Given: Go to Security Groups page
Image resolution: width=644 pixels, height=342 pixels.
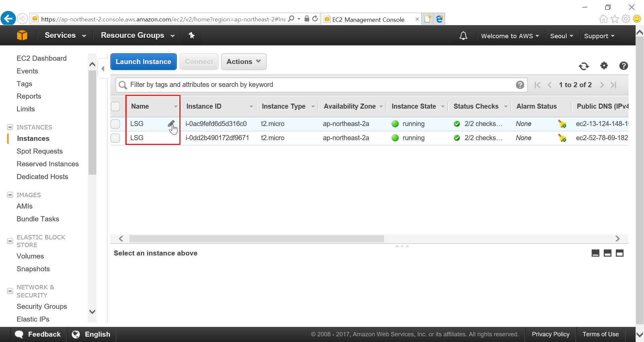Looking at the screenshot, I should click(x=42, y=306).
